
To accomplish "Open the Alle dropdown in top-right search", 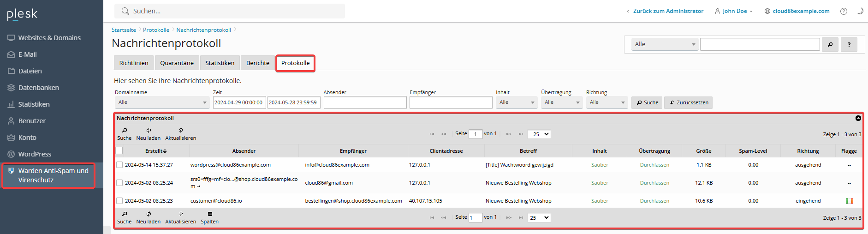I will click(x=665, y=44).
